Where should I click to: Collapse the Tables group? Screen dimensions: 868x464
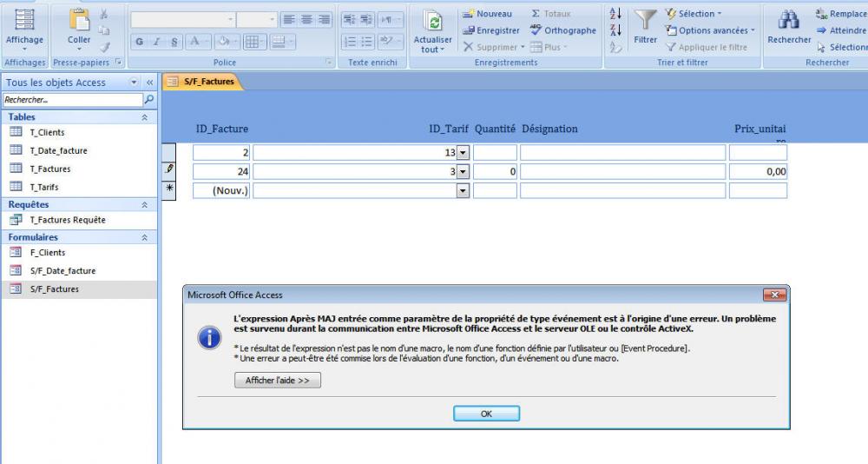click(144, 117)
